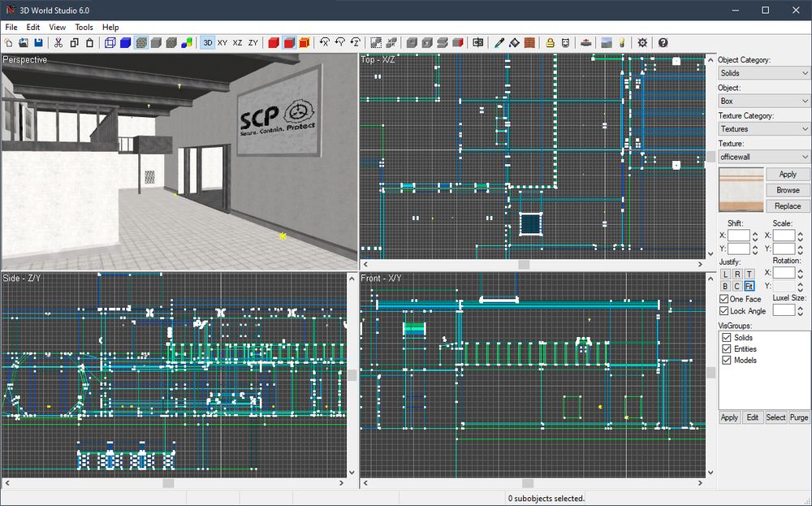This screenshot has height=506, width=812.
Task: Click the Save floppy disk icon
Action: tap(38, 42)
